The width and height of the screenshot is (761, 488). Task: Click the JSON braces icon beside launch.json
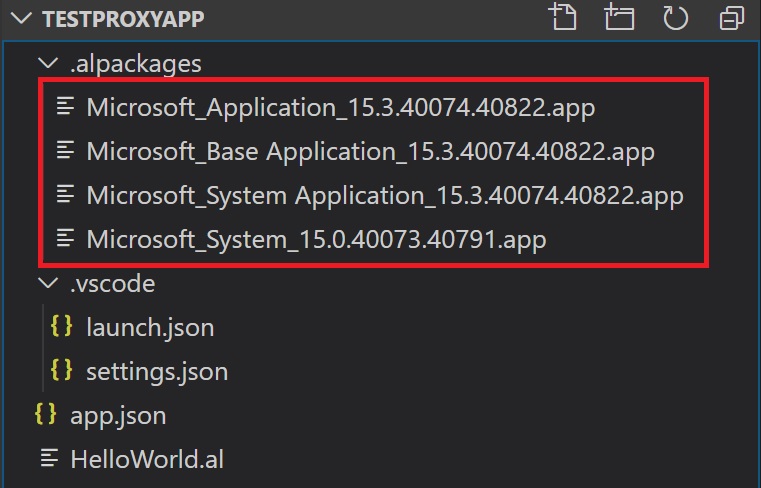61,326
